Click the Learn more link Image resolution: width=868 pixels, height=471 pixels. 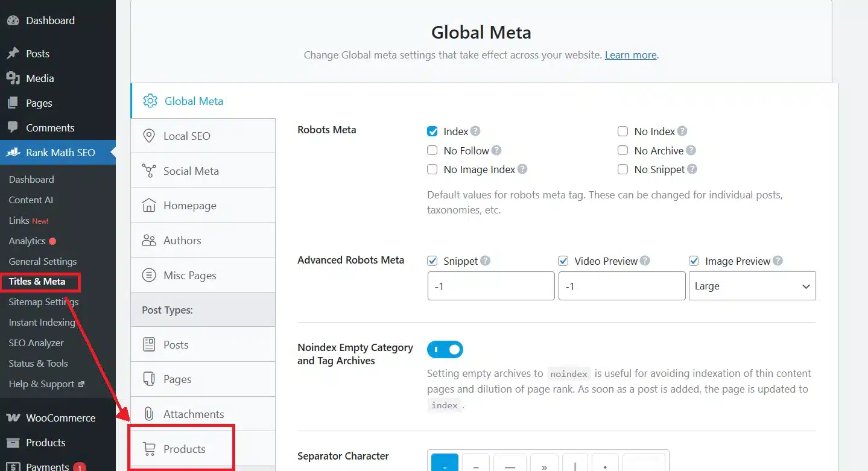click(x=630, y=54)
